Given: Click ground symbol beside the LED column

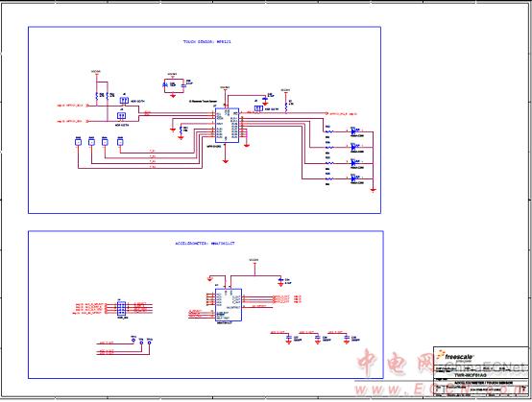Looking at the screenshot, I should click(374, 191).
